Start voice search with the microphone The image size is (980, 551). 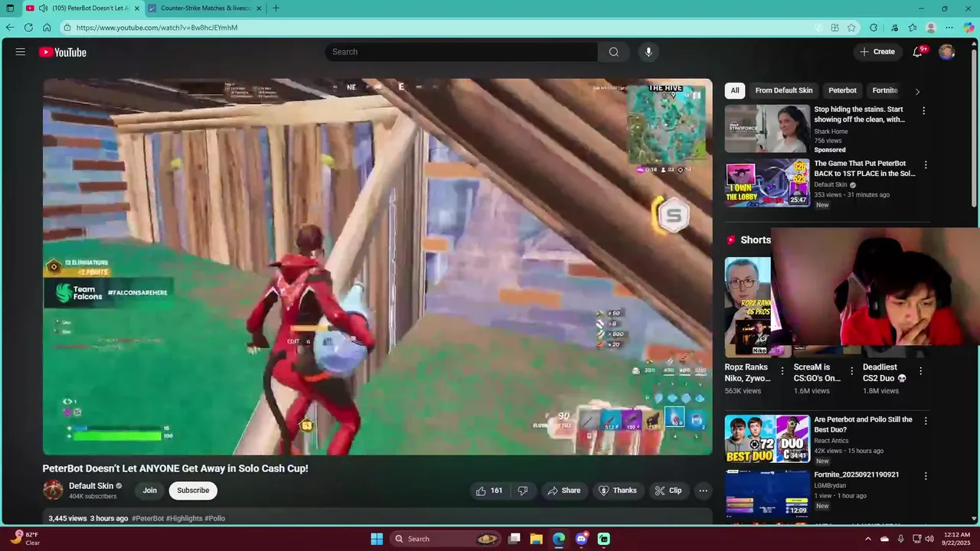click(x=648, y=52)
